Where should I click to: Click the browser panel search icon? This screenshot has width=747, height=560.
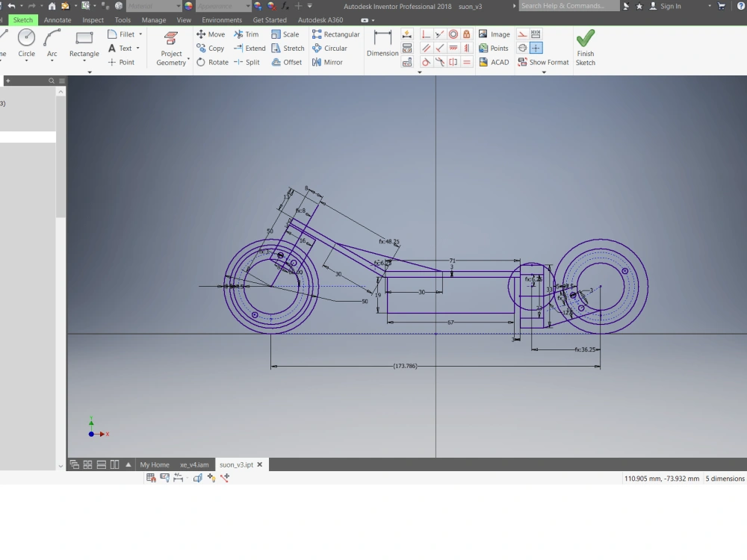52,81
